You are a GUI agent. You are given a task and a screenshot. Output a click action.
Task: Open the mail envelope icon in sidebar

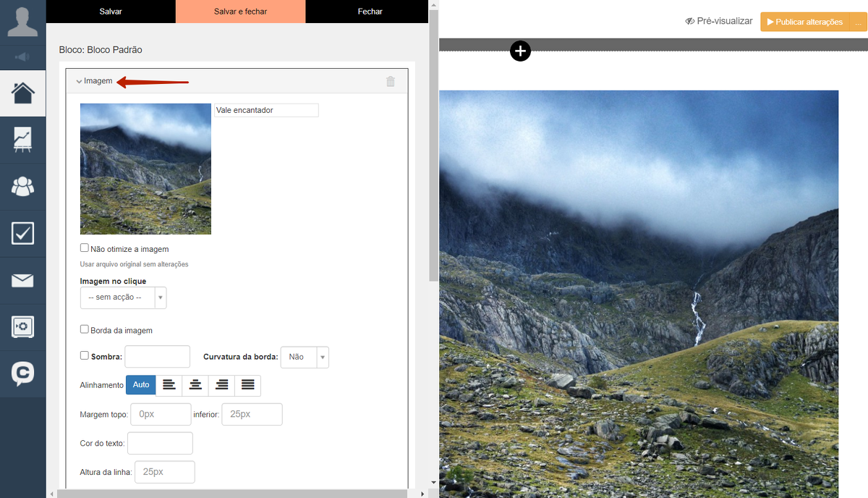pos(22,280)
